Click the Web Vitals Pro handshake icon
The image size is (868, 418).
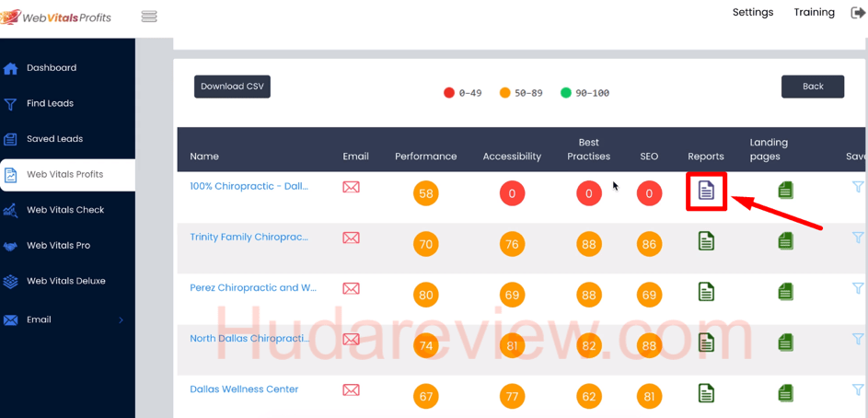coord(10,246)
